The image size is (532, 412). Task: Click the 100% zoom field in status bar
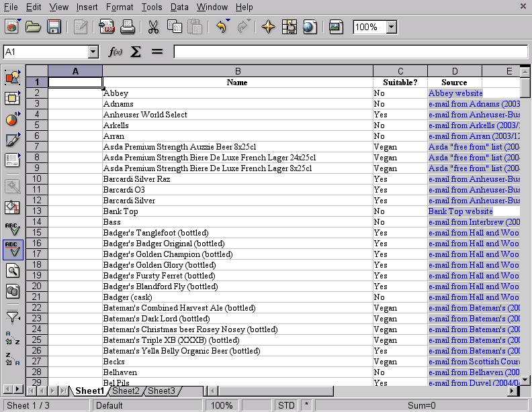222,405
